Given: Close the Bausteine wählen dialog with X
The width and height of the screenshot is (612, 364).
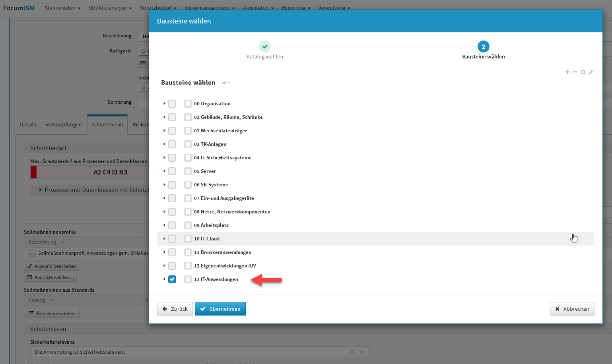Looking at the screenshot, I should tap(592, 20).
